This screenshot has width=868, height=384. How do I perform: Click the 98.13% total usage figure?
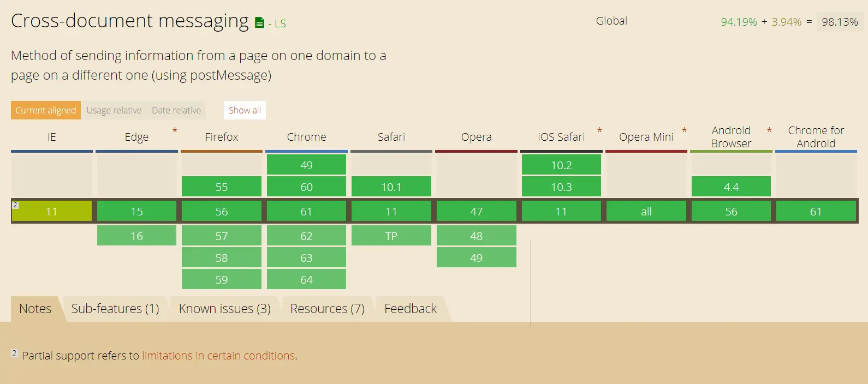pos(840,22)
